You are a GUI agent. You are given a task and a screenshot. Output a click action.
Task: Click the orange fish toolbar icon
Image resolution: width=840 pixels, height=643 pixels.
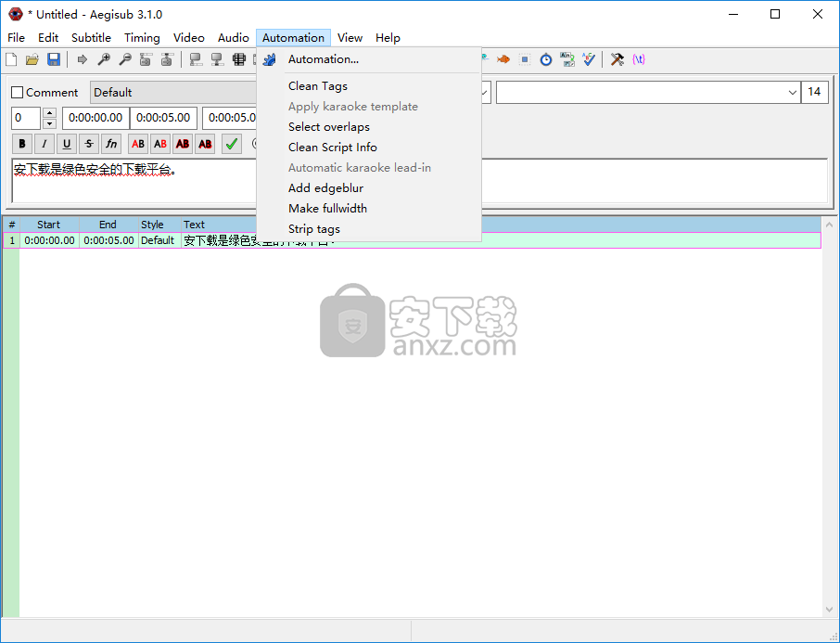click(503, 59)
